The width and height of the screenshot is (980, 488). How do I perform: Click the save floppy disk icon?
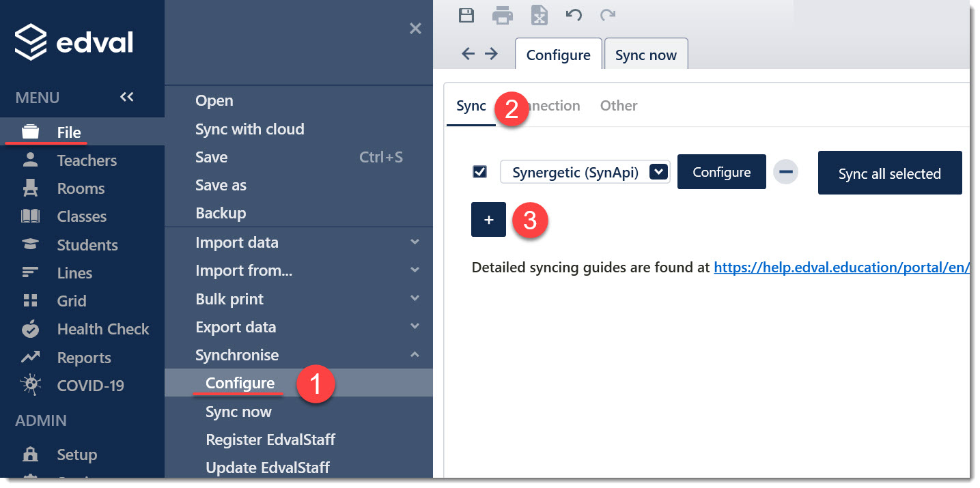point(466,15)
